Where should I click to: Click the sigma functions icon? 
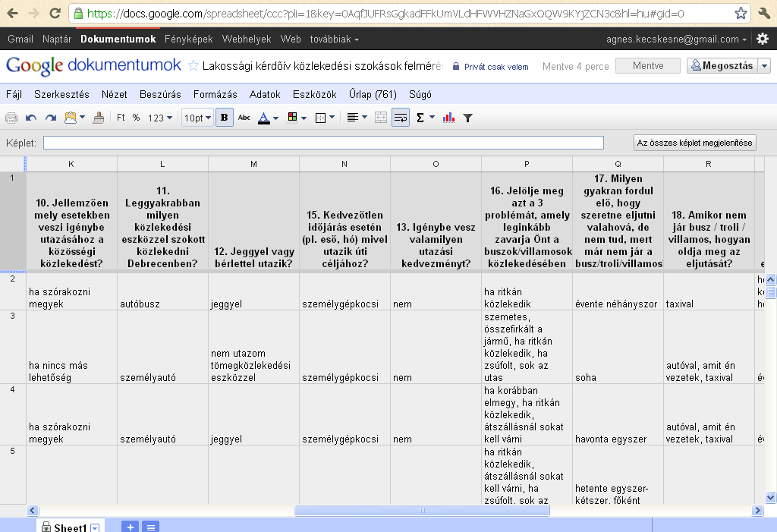[420, 118]
